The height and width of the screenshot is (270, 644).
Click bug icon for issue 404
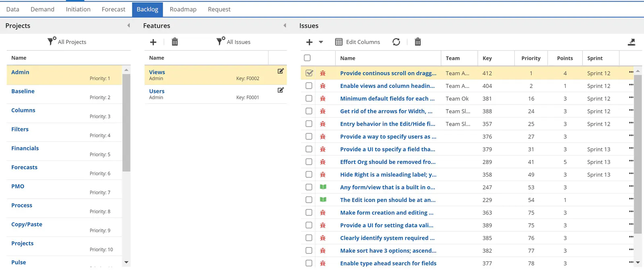323,86
